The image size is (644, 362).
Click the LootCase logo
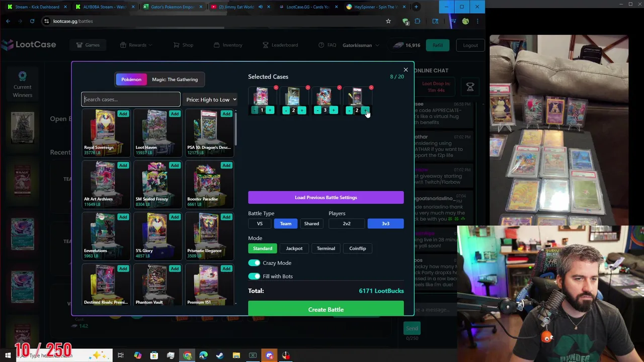click(28, 45)
